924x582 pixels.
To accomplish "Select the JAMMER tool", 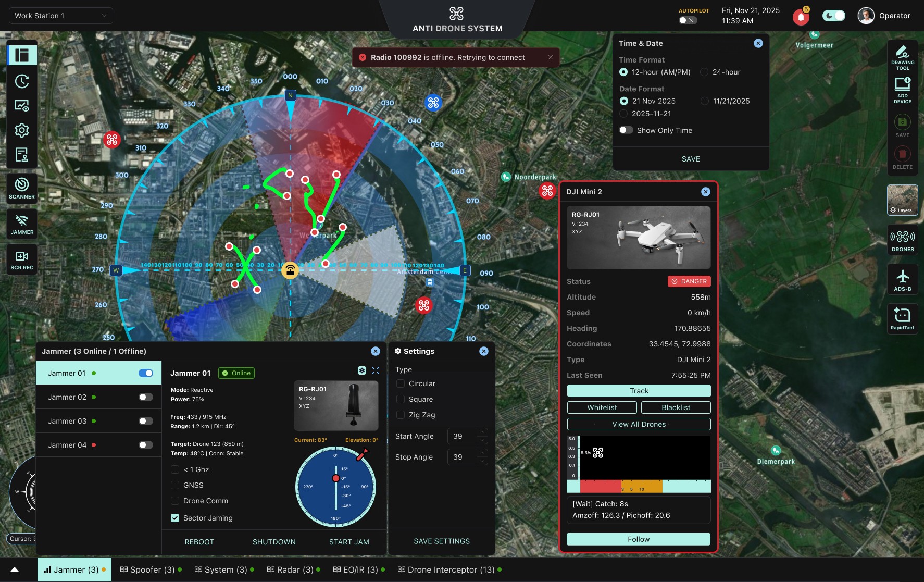I will pos(22,224).
